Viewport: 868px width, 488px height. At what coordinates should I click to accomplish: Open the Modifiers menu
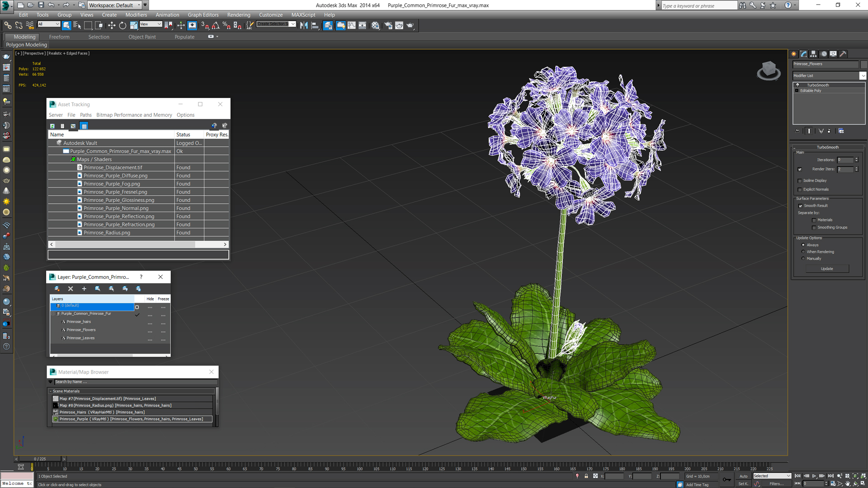pyautogui.click(x=136, y=15)
